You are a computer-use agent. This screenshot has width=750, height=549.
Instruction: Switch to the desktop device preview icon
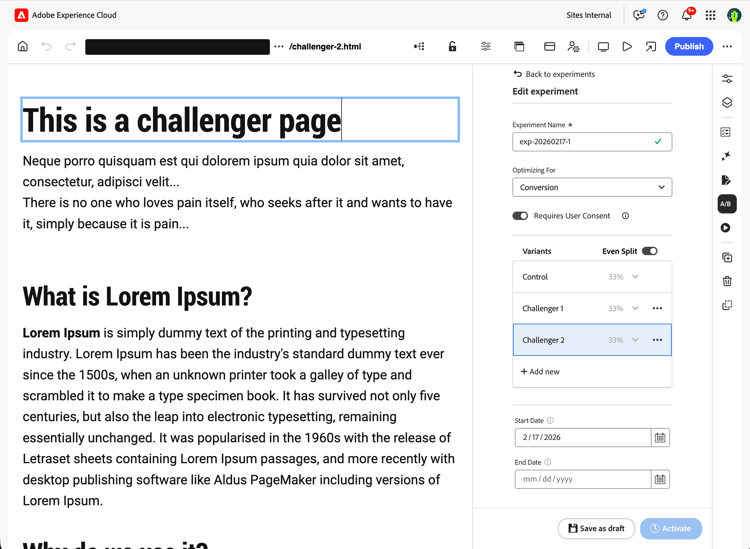(603, 46)
